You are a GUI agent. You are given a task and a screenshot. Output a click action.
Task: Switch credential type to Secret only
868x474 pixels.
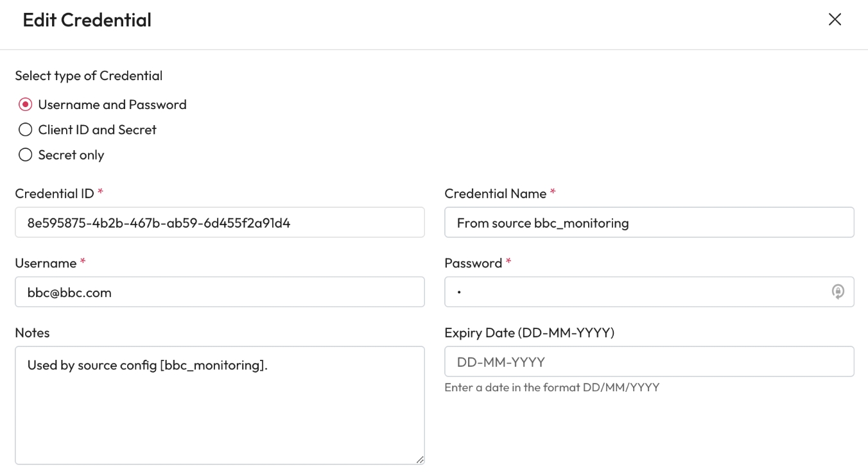coord(26,155)
